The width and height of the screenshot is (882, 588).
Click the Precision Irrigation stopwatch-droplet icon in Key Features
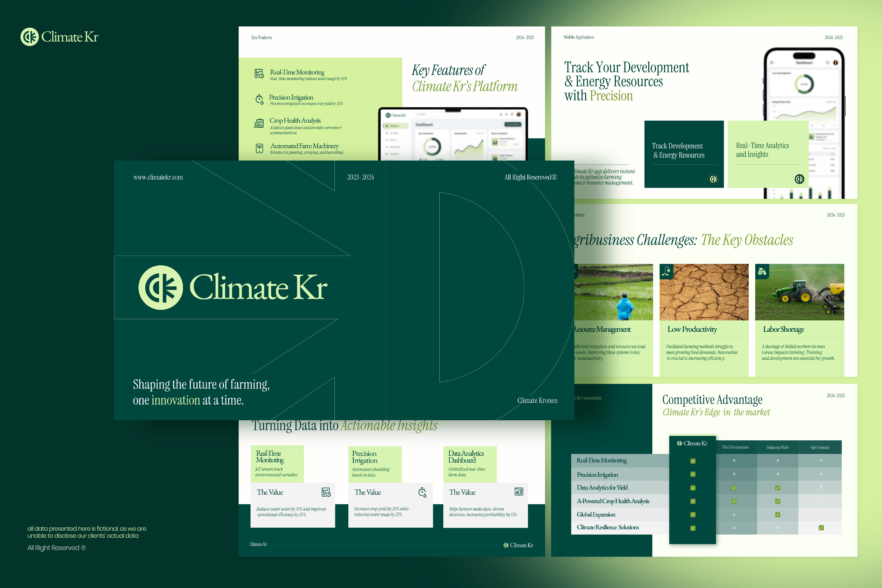coord(259,99)
